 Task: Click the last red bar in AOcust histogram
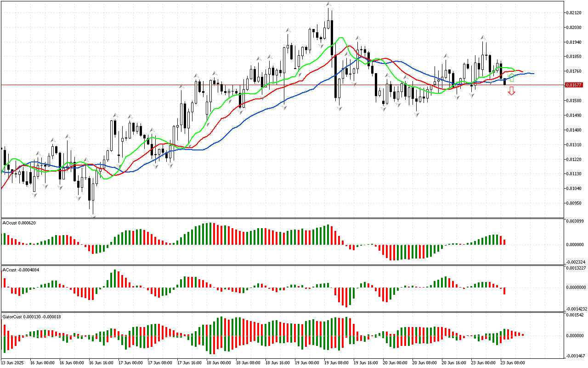504,241
